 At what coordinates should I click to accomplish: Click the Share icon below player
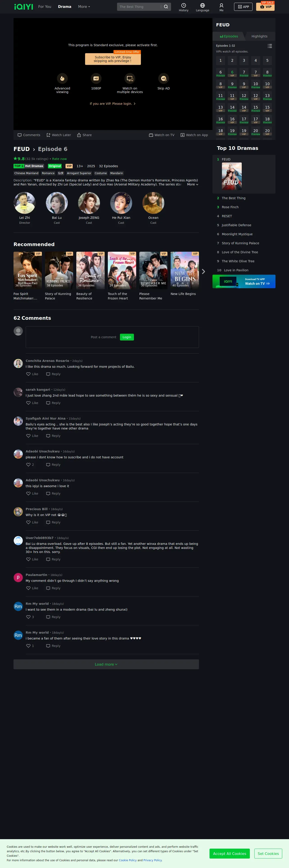point(79,135)
